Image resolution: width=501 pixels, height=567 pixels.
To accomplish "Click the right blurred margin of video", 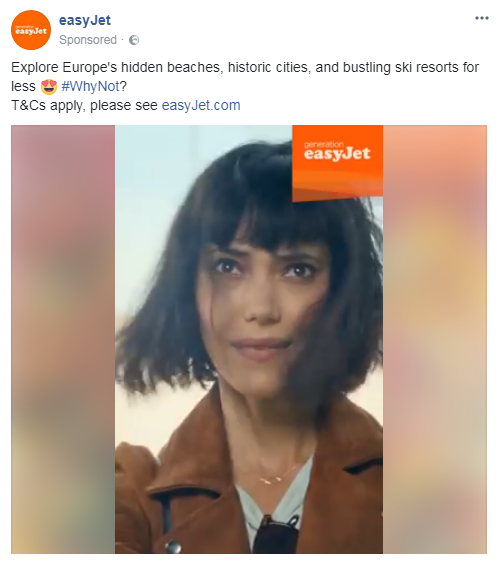I will (x=435, y=339).
